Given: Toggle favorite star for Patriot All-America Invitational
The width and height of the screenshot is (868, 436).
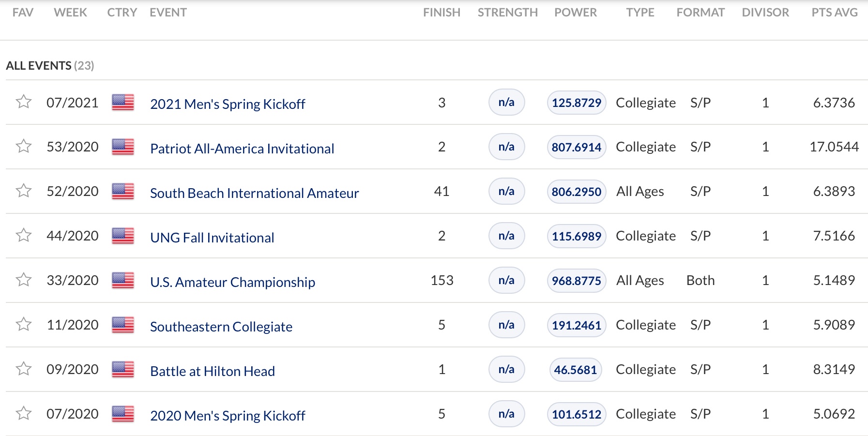Looking at the screenshot, I should point(24,147).
